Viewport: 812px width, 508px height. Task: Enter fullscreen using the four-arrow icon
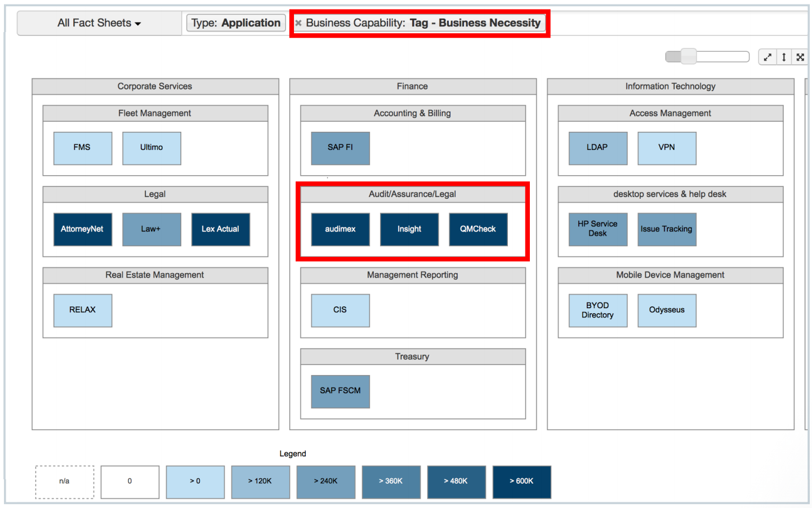click(x=800, y=57)
